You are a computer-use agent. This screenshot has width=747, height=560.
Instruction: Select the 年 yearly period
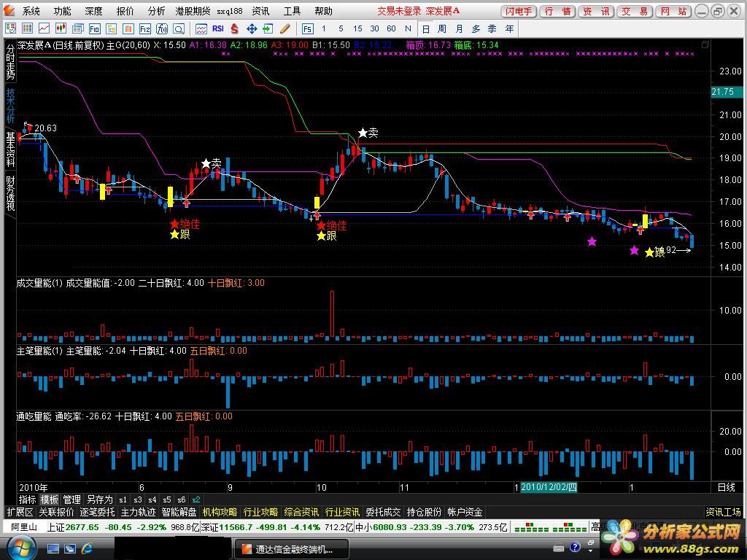coord(509,28)
